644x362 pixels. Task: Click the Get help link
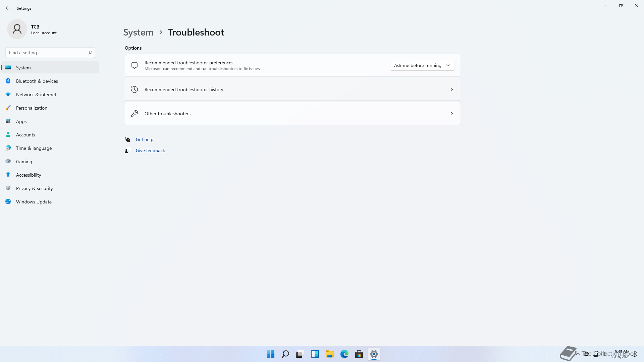pos(145,139)
